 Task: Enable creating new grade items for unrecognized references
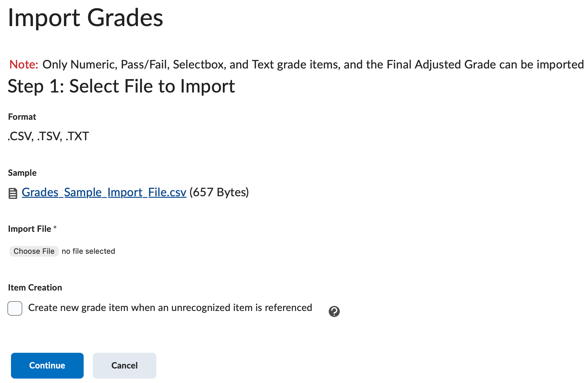(x=15, y=309)
